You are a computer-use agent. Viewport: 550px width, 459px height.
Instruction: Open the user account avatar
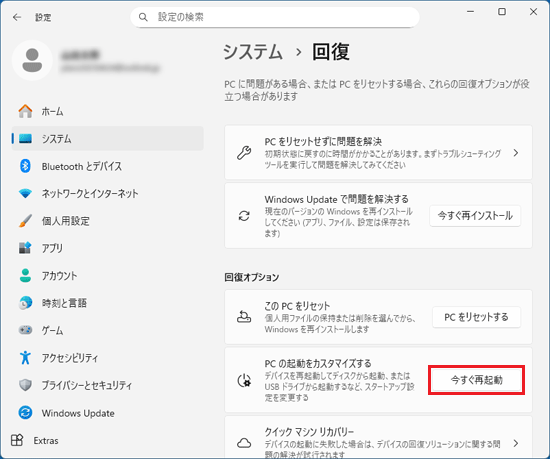pos(32,60)
